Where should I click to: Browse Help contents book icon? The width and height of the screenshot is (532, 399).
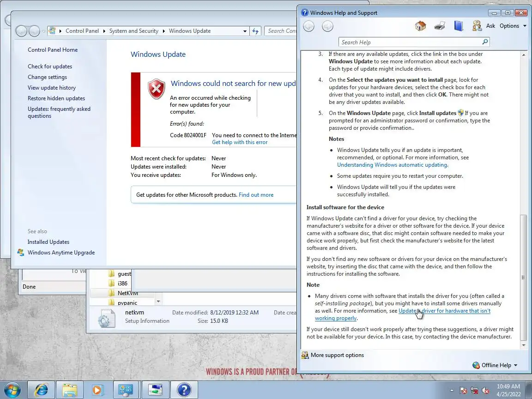(x=459, y=26)
